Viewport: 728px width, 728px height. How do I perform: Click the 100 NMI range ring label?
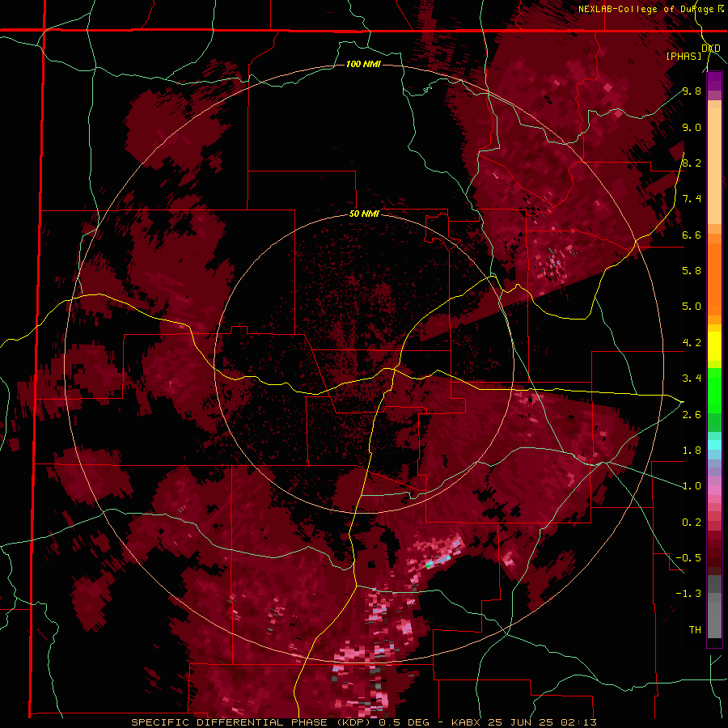pyautogui.click(x=363, y=64)
